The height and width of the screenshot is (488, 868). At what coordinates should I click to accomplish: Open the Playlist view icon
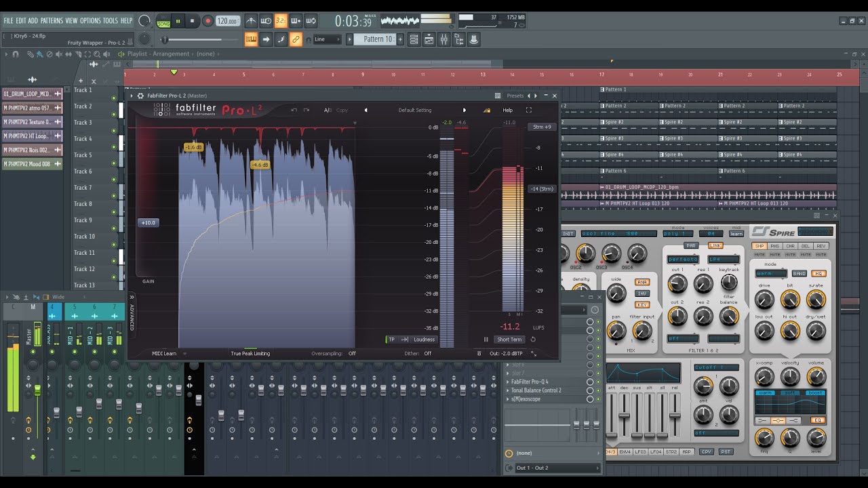(x=414, y=39)
